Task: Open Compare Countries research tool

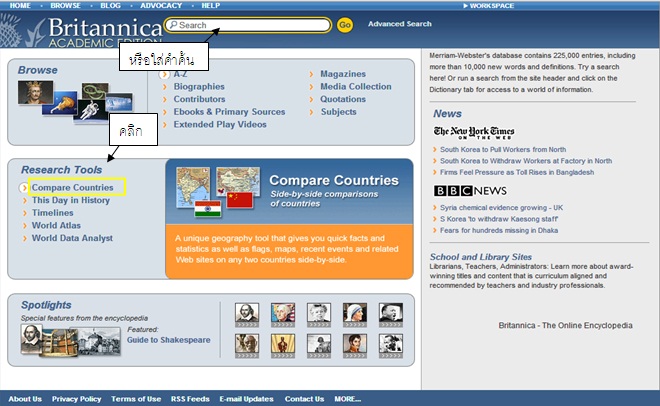Action: click(x=72, y=187)
